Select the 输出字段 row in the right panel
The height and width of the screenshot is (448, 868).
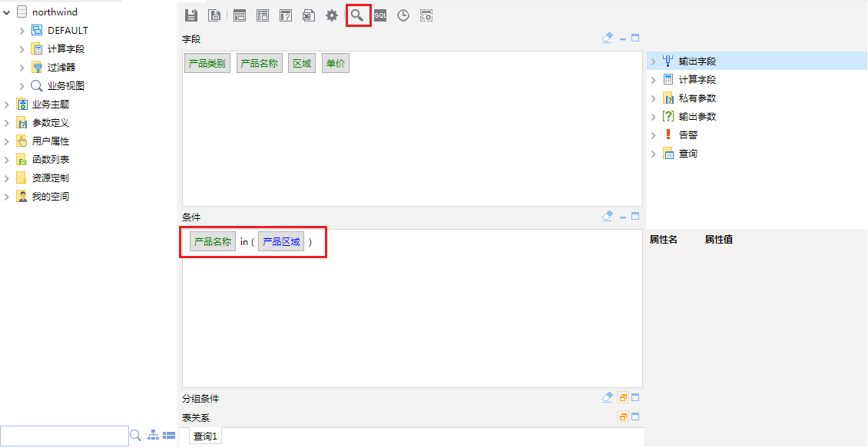tap(757, 61)
